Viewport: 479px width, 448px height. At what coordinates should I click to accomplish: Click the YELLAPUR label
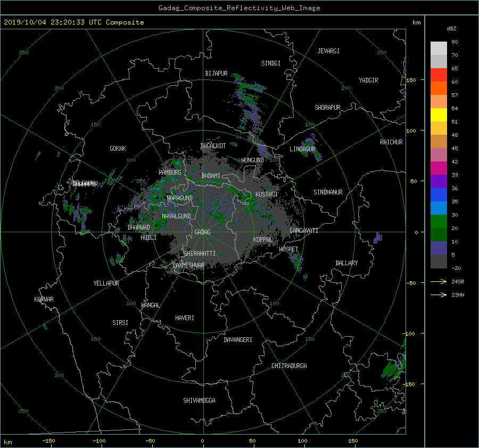106,283
